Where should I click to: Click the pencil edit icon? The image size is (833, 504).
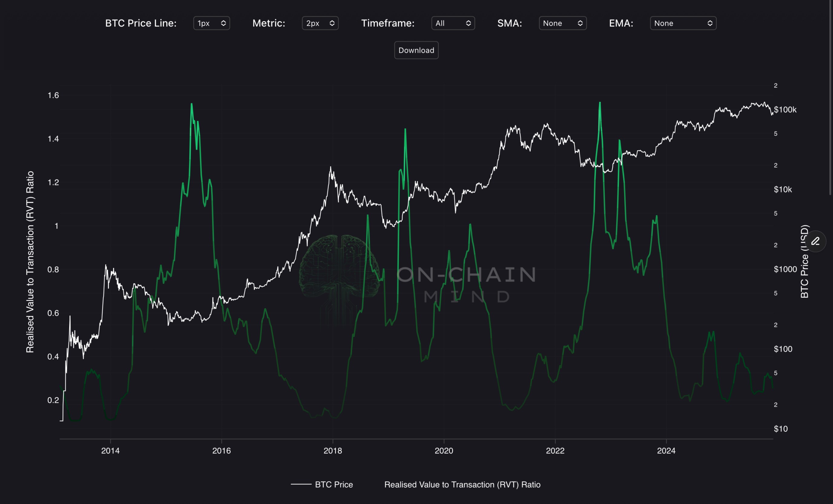point(815,241)
